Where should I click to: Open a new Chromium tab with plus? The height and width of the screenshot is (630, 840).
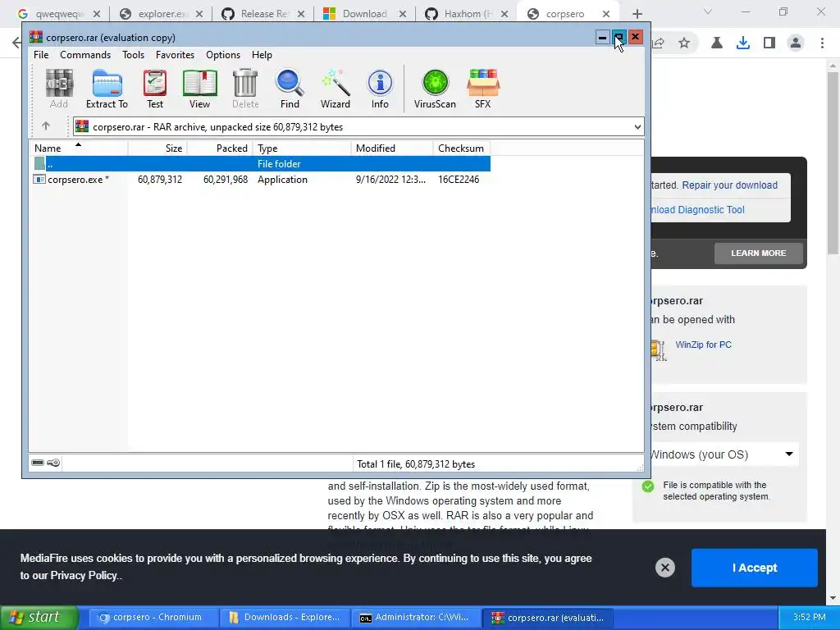[x=637, y=14]
